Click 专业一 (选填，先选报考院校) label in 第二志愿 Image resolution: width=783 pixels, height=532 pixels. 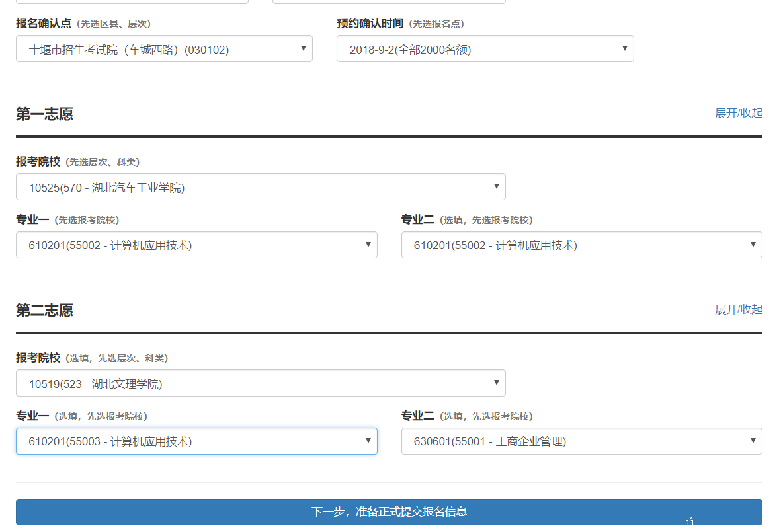click(x=81, y=416)
